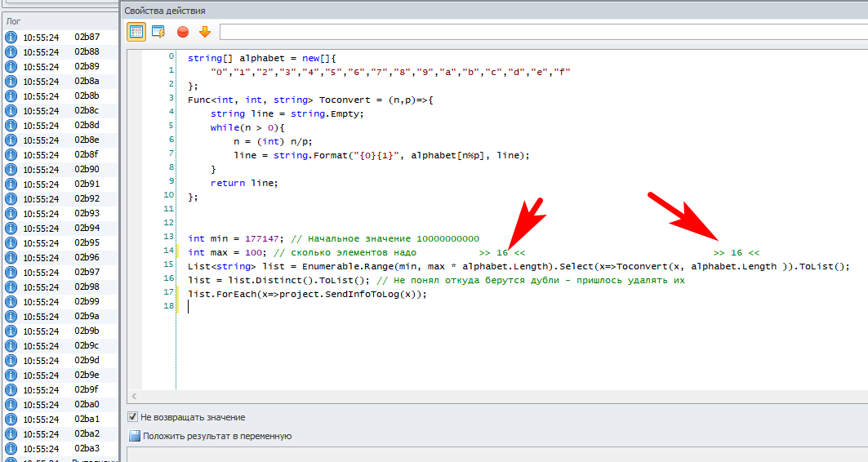Image resolution: width=868 pixels, height=462 pixels.
Task: Click the info icon of log row 02b8b
Action: (x=11, y=96)
